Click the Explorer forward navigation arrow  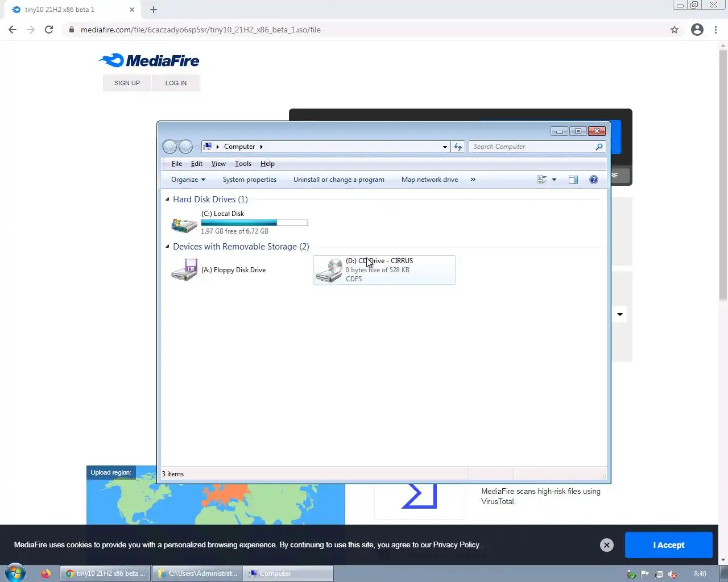pyautogui.click(x=185, y=147)
